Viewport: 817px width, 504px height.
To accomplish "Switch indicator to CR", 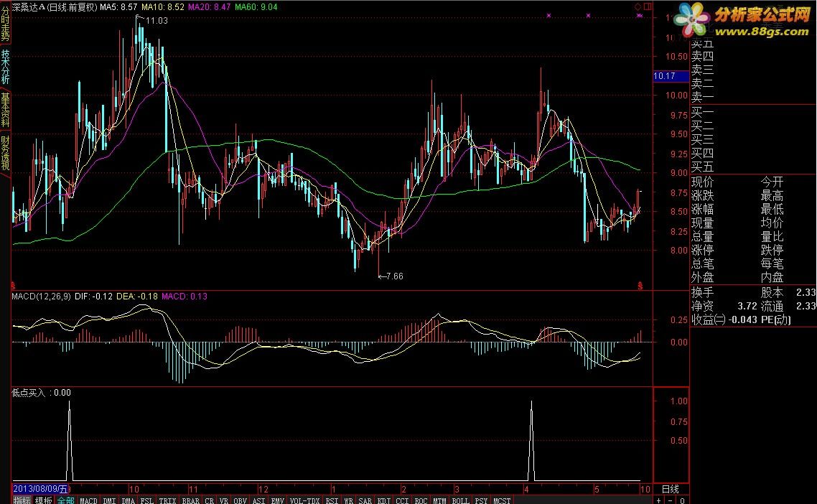I will click(x=210, y=500).
